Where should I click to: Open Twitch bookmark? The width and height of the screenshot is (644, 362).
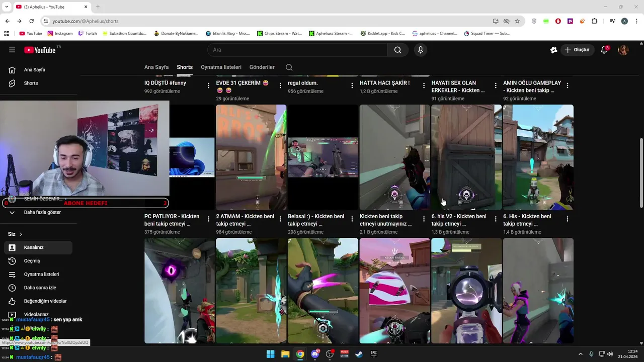88,34
